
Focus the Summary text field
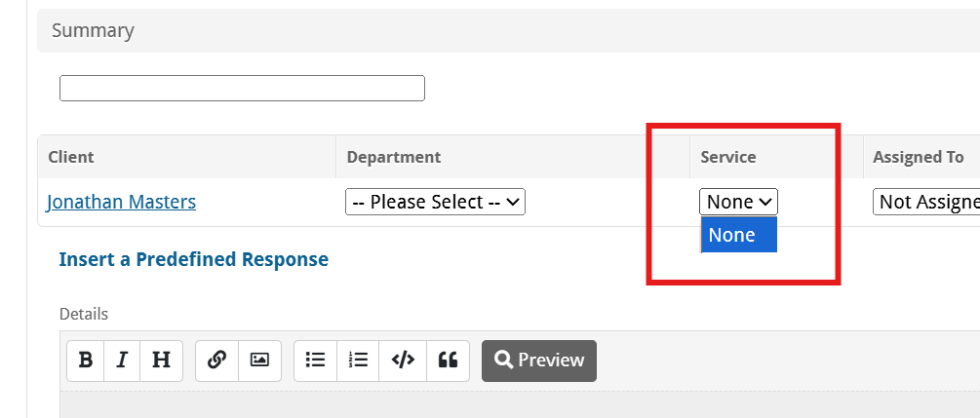242,88
